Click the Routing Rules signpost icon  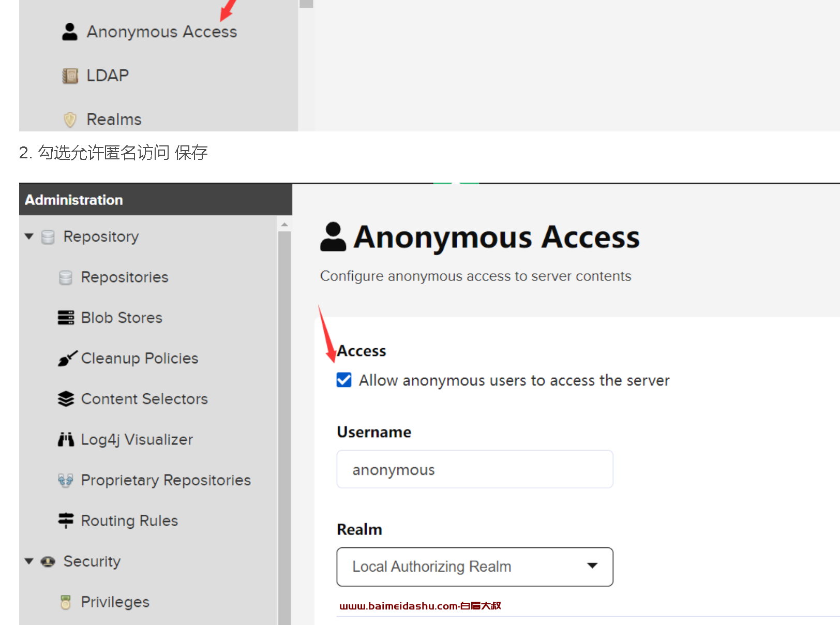pos(66,520)
